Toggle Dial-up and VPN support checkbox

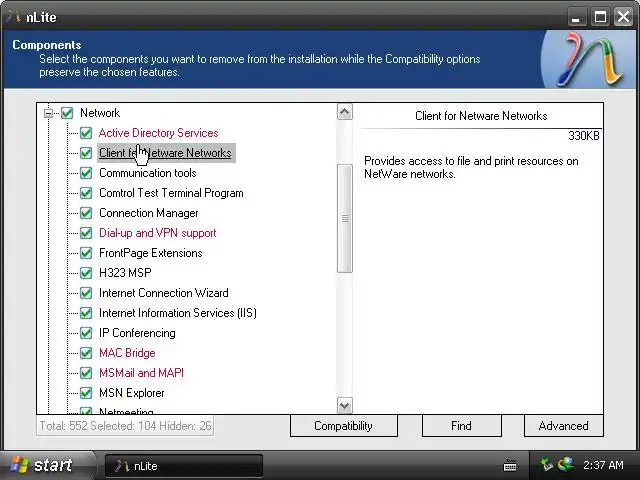[86, 233]
